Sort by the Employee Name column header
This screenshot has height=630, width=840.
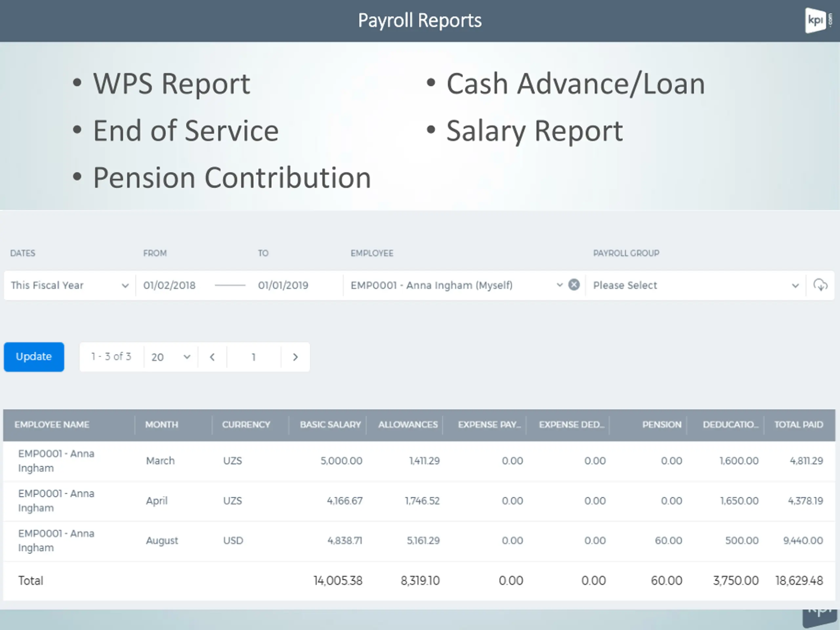[x=52, y=425]
